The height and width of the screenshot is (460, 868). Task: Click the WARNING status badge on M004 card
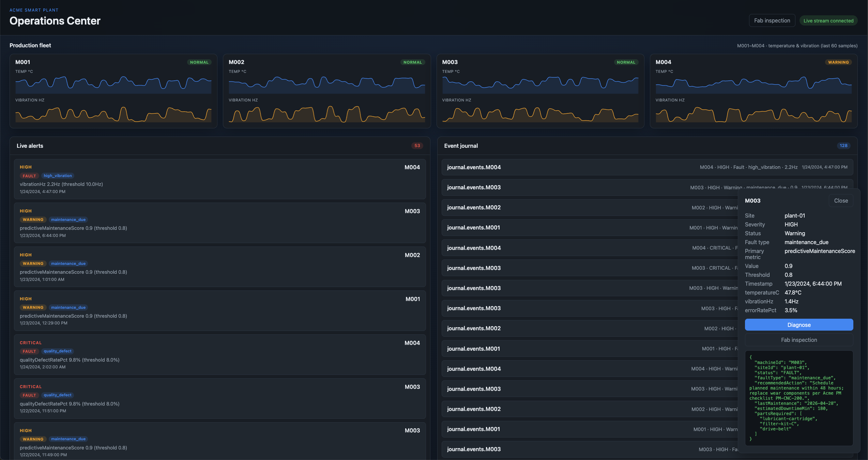[838, 62]
